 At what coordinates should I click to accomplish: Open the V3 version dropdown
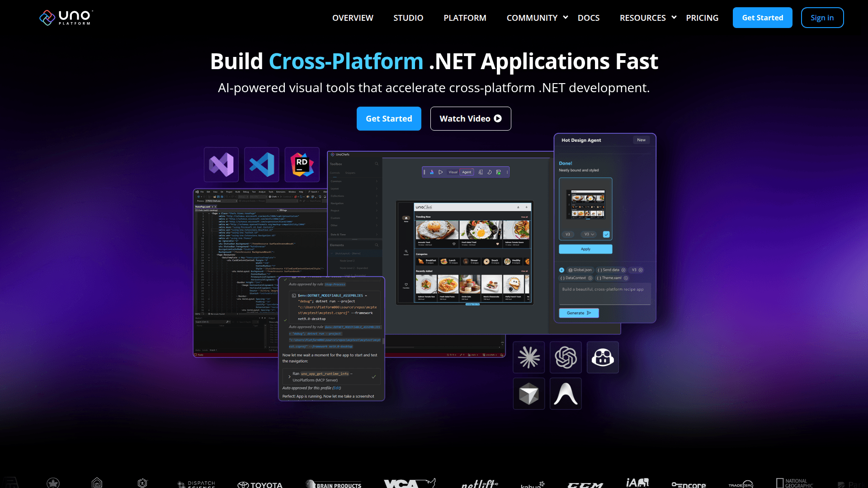pos(589,234)
